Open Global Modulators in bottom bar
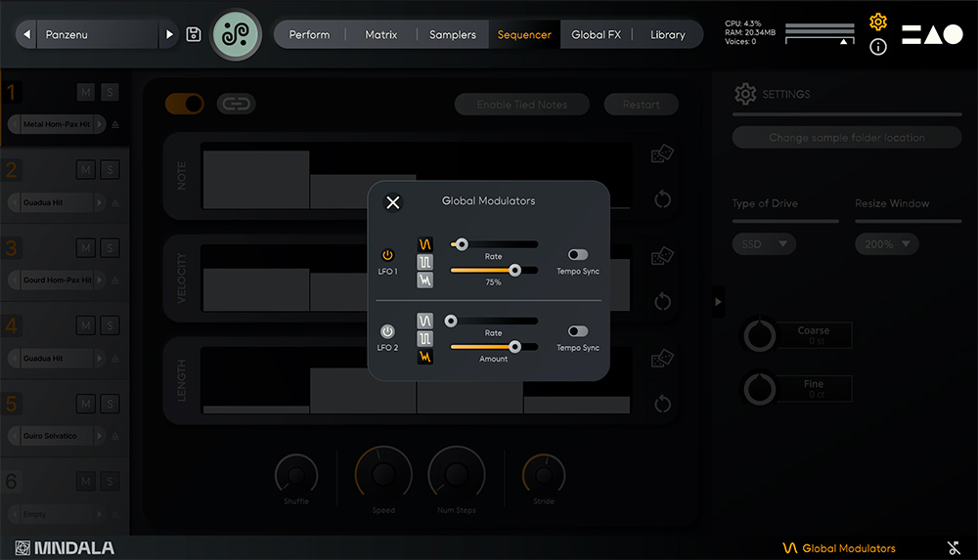The height and width of the screenshot is (560, 978). click(x=839, y=548)
